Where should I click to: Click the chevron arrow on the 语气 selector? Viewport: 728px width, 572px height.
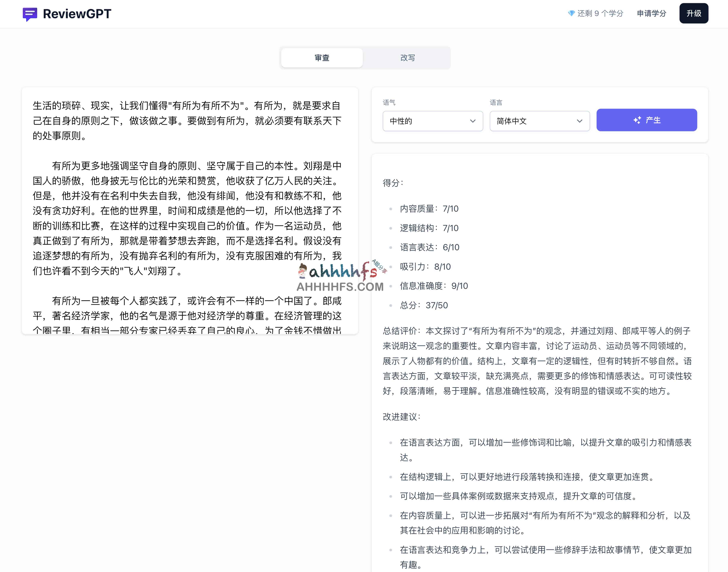473,121
